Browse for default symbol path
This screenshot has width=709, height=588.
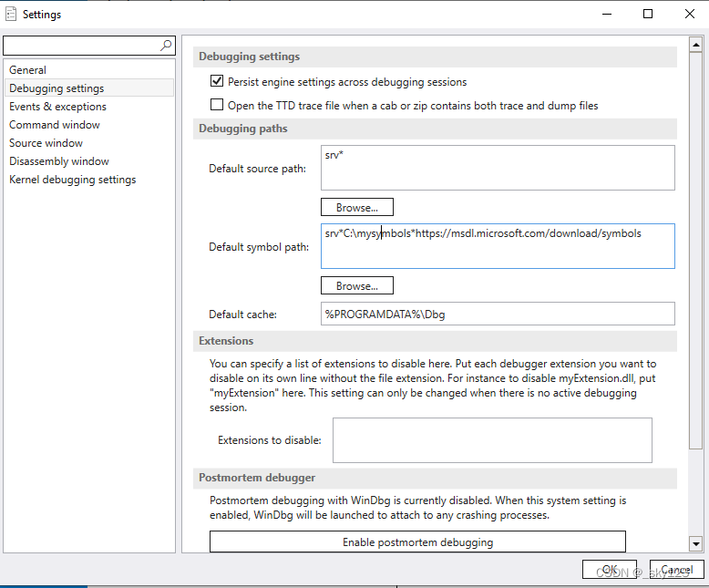356,285
